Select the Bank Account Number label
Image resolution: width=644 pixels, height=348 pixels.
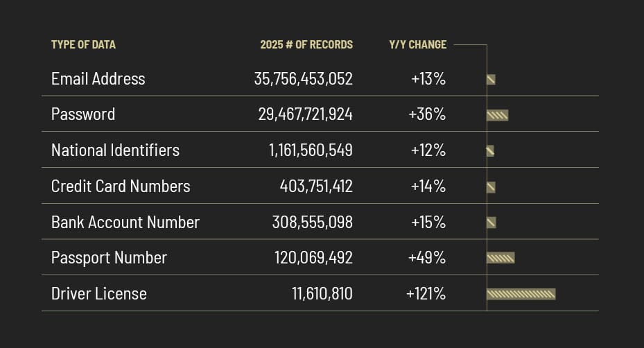pyautogui.click(x=125, y=223)
